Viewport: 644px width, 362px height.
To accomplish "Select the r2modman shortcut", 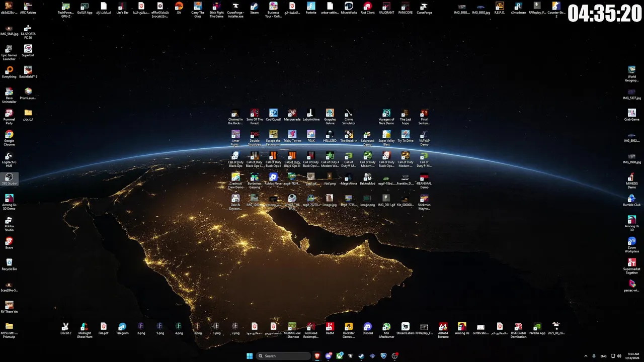I will click(x=518, y=8).
